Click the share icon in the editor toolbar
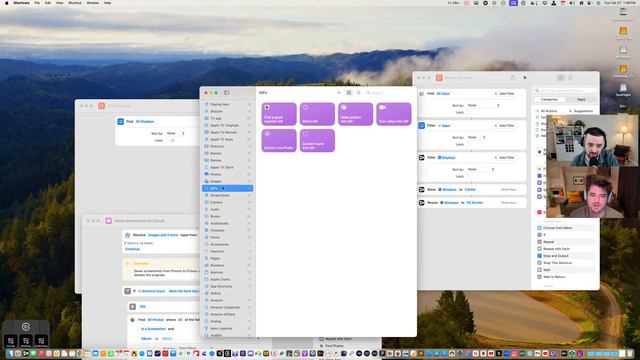 point(513,78)
